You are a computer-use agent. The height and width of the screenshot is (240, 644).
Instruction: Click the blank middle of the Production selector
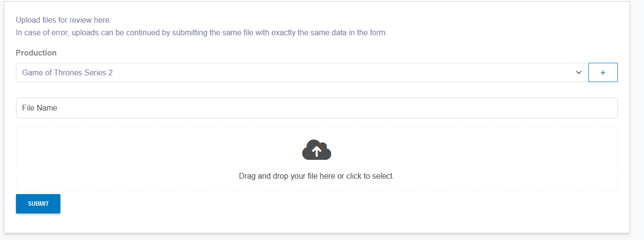click(338, 72)
